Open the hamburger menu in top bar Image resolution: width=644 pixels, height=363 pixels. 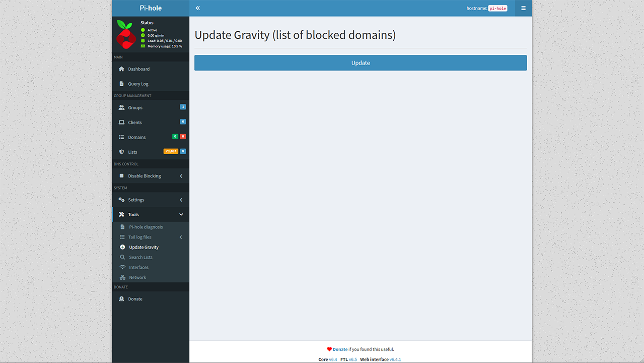point(523,8)
